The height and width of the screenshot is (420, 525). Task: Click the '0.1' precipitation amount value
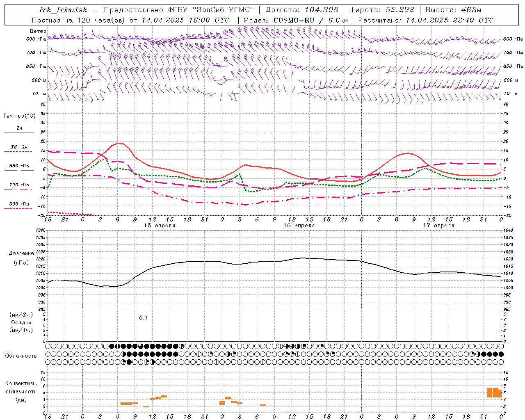pyautogui.click(x=143, y=317)
